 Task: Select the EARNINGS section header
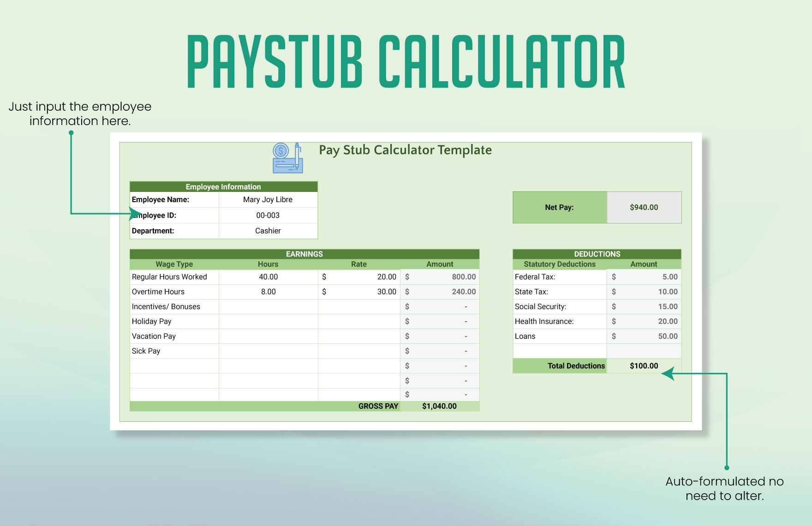pos(304,254)
